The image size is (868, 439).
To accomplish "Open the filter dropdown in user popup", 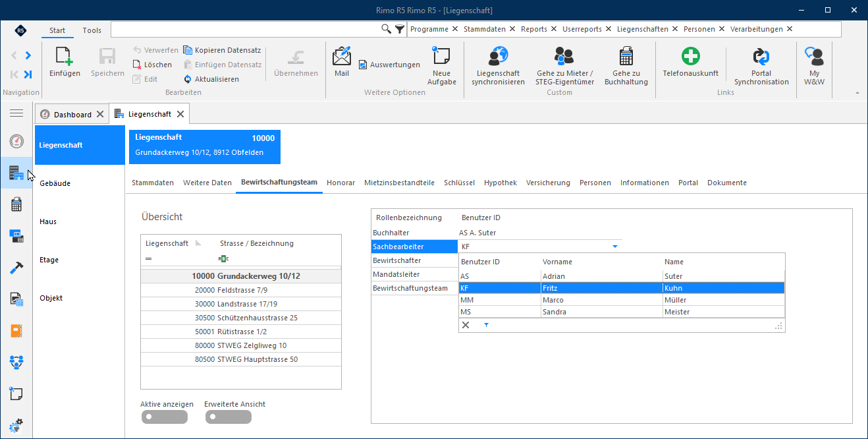I will [x=486, y=325].
